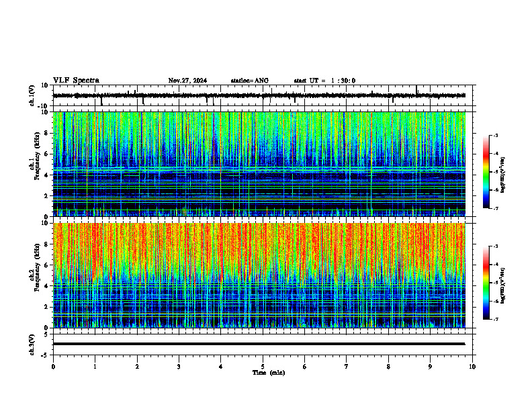
Task: Click the ch.2 frequency axis '4' tick label
Action: click(46, 286)
